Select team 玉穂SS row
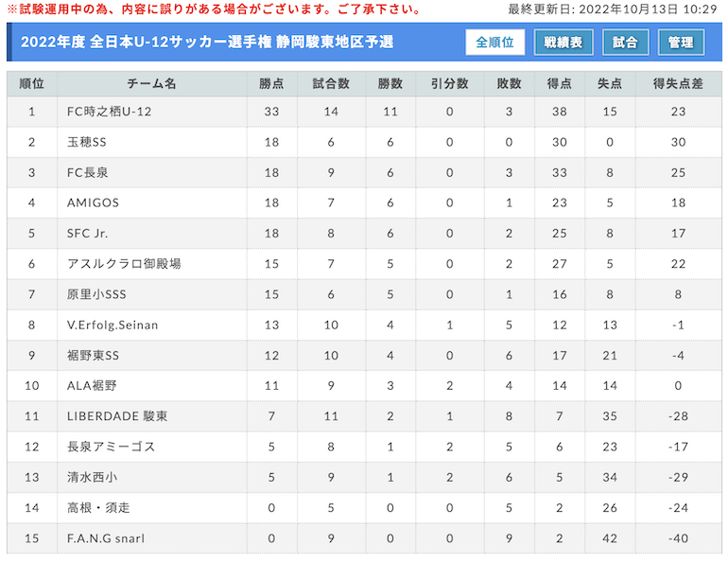The image size is (728, 563). click(364, 142)
